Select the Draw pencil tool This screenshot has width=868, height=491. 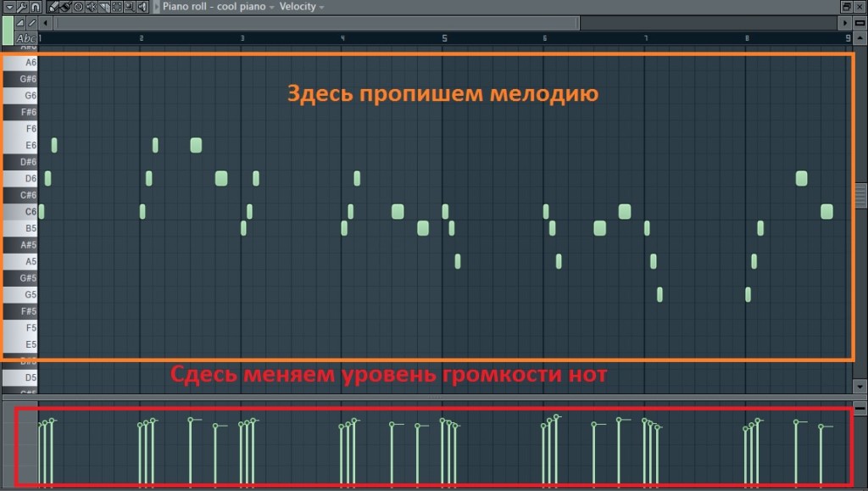(x=53, y=6)
